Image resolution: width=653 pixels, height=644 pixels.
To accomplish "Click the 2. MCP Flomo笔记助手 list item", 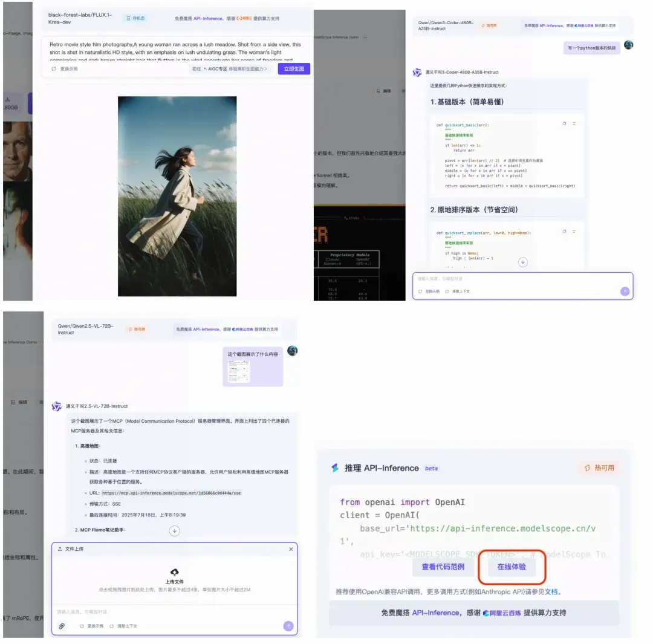I will coord(100,530).
